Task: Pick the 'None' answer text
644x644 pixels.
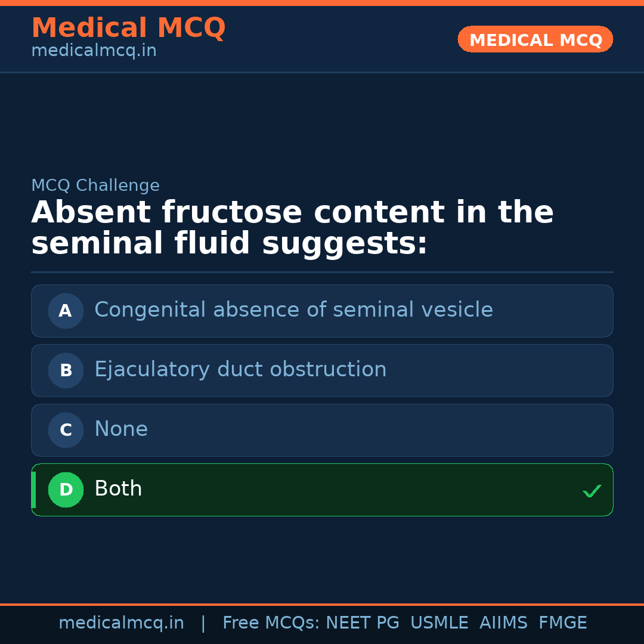Action: click(x=121, y=429)
